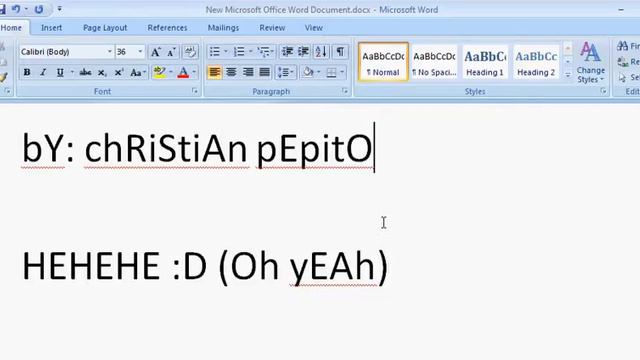Image resolution: width=640 pixels, height=360 pixels.
Task: Switch to the Mailings tab
Action: 223,28
